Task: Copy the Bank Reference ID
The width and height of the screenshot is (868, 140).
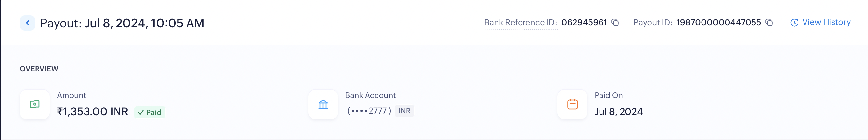Action: point(615,23)
